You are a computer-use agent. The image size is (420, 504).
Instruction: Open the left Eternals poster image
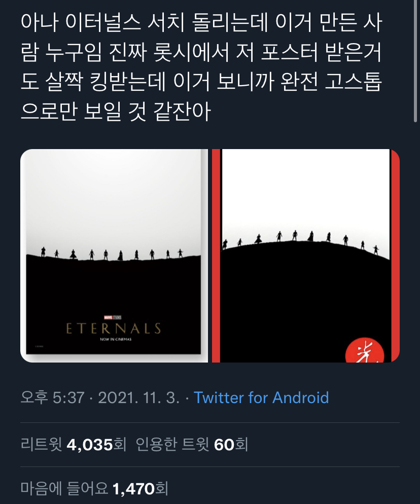(114, 256)
